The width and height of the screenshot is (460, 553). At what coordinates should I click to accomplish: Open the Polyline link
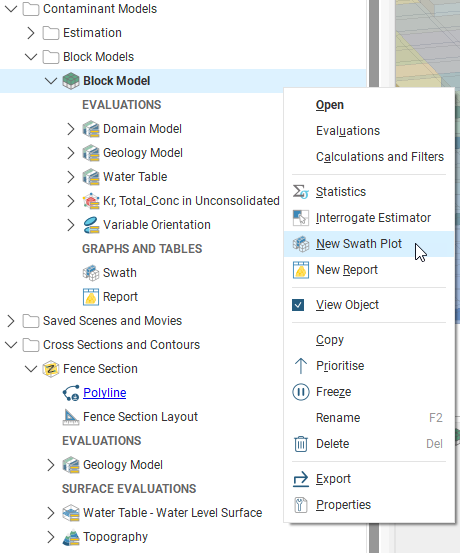click(105, 393)
